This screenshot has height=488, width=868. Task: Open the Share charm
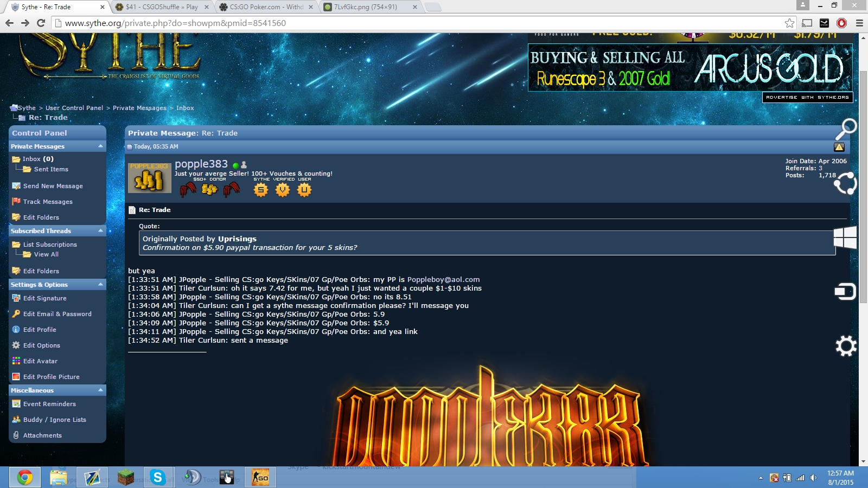pos(845,183)
